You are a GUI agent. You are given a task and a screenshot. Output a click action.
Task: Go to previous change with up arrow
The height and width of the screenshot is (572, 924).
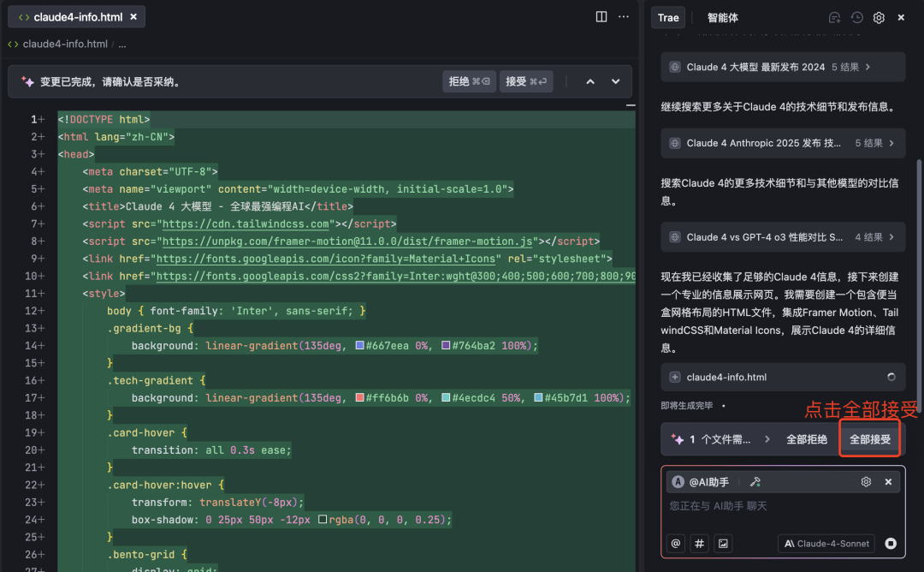589,81
